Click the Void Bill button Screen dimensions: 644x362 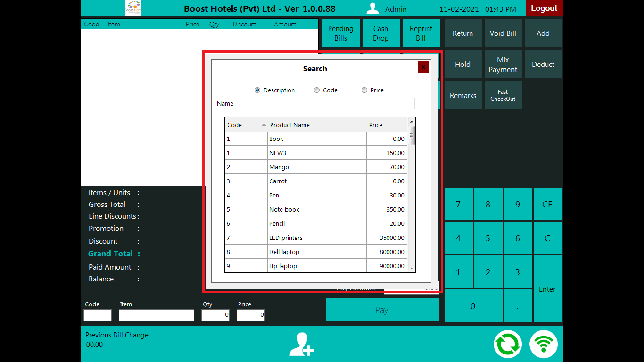click(503, 33)
